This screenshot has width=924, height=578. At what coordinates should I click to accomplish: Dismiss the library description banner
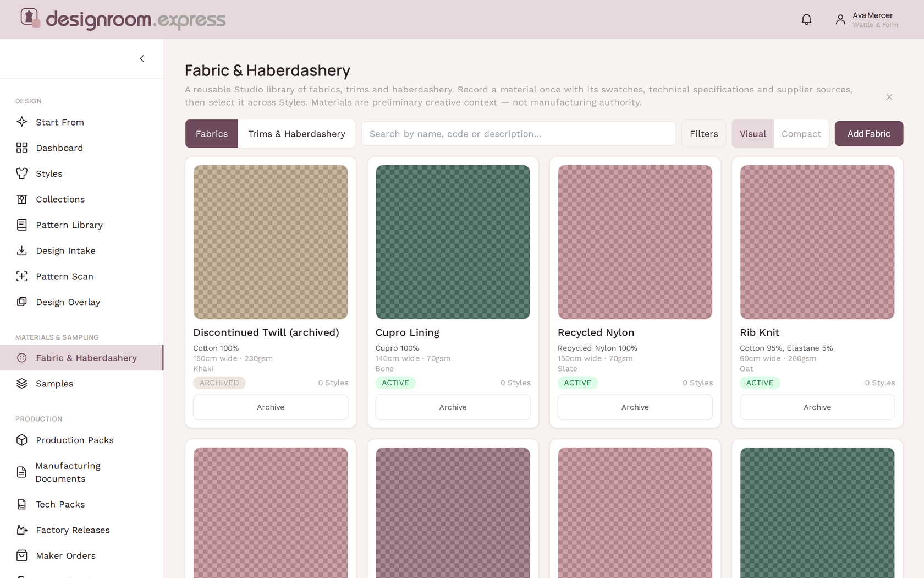pyautogui.click(x=889, y=97)
